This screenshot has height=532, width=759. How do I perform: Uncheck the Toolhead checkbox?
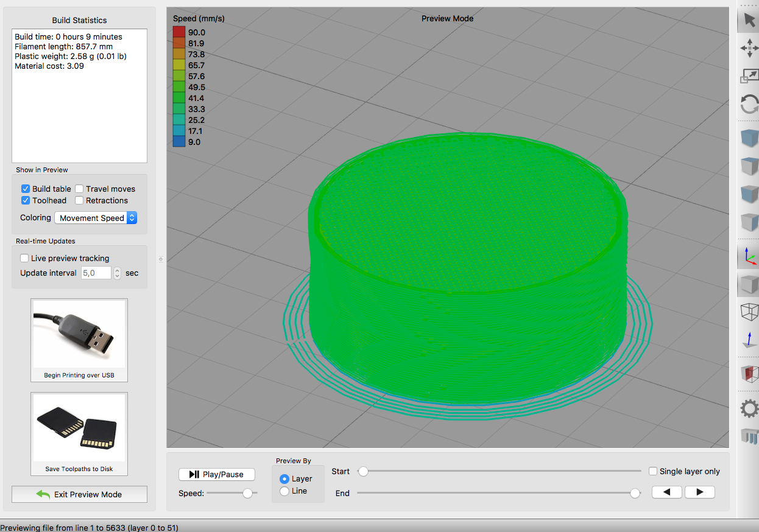pyautogui.click(x=26, y=200)
